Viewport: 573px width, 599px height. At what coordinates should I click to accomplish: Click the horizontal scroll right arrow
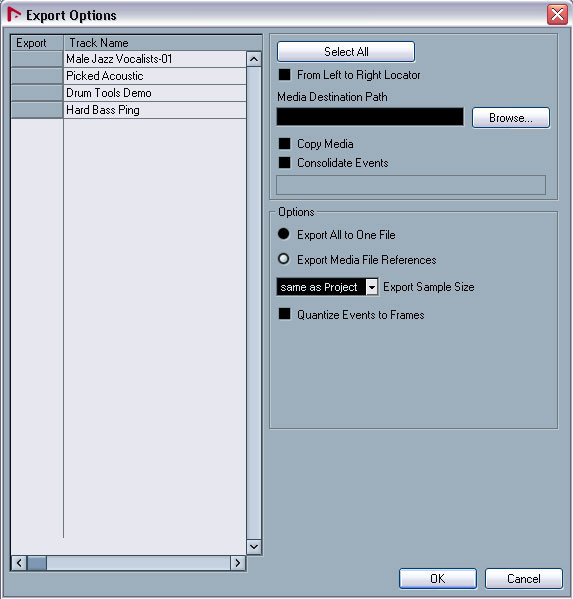coord(238,563)
